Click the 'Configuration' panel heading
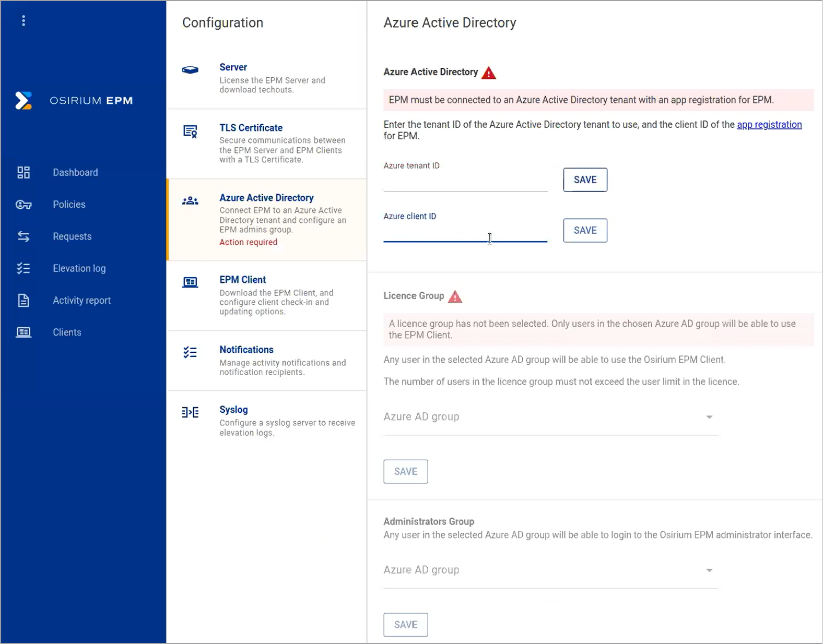This screenshot has height=644, width=823. (x=222, y=23)
